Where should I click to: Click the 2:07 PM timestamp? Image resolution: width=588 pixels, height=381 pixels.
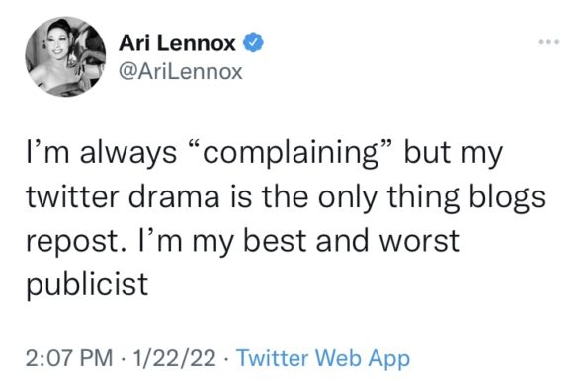coord(69,357)
